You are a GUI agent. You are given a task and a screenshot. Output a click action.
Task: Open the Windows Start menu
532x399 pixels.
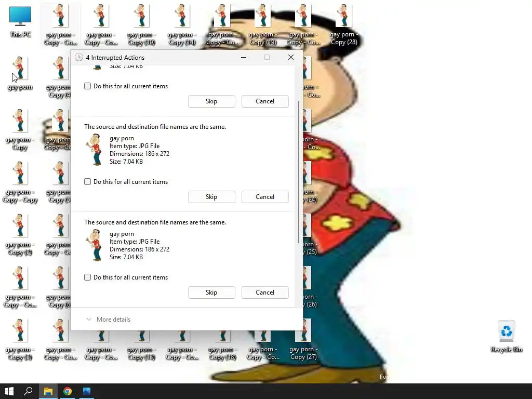point(9,391)
